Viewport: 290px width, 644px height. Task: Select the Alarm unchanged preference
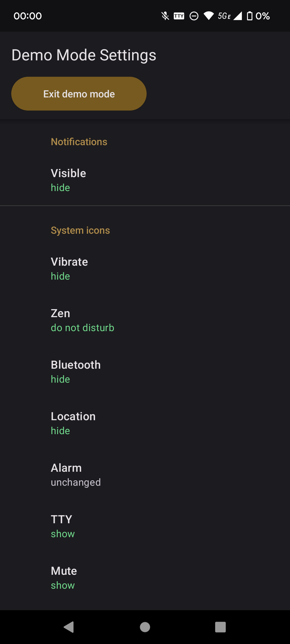[145, 475]
